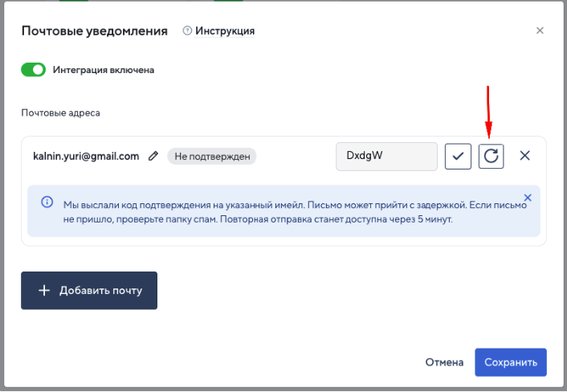567x392 pixels.
Task: Confirm code with the checkmark button
Action: (458, 156)
